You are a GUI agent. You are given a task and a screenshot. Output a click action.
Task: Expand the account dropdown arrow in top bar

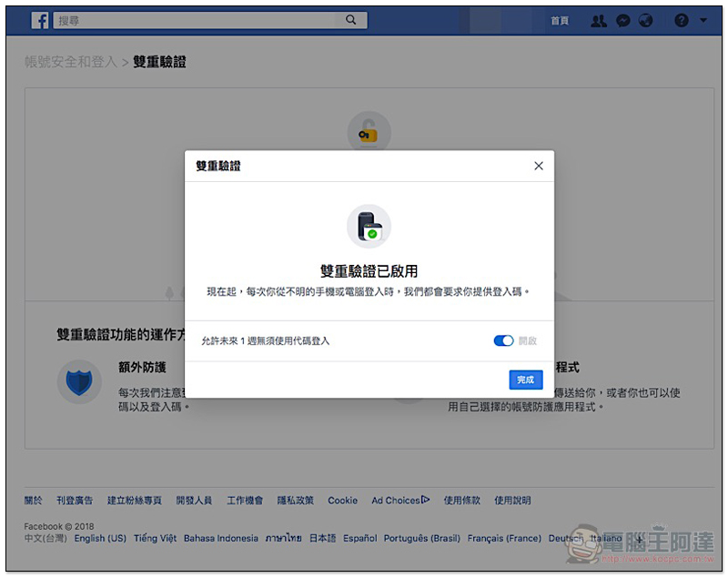click(x=703, y=20)
